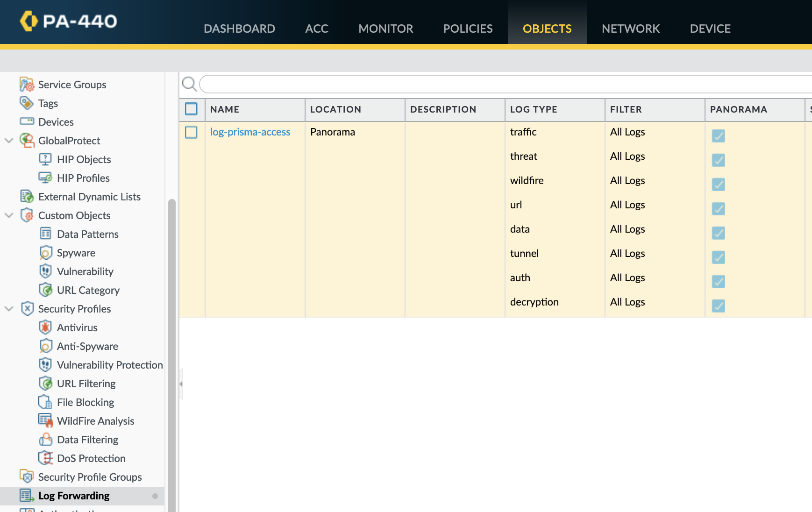Click the Custom Objects shield icon
This screenshot has width=812, height=512.
[27, 215]
